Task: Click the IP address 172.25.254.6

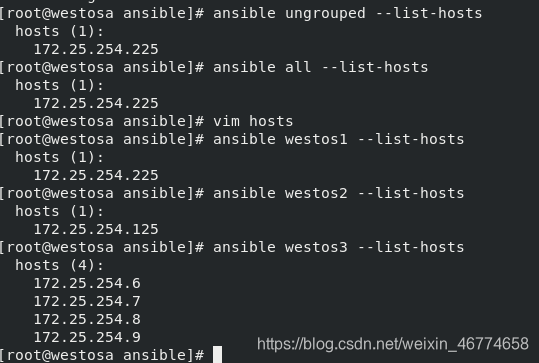Action: pos(87,283)
